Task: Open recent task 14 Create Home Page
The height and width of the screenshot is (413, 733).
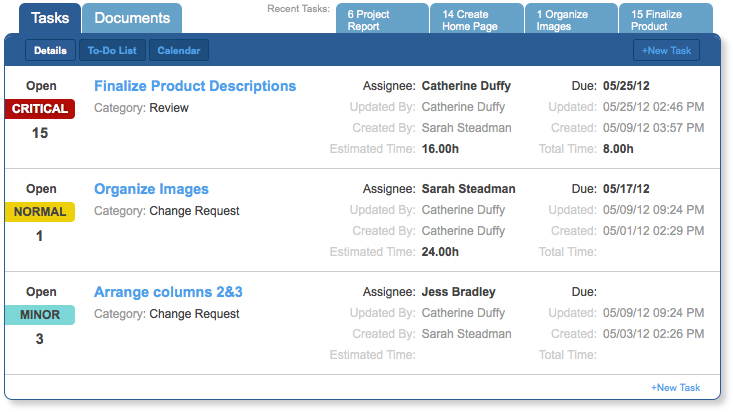Action: tap(475, 20)
